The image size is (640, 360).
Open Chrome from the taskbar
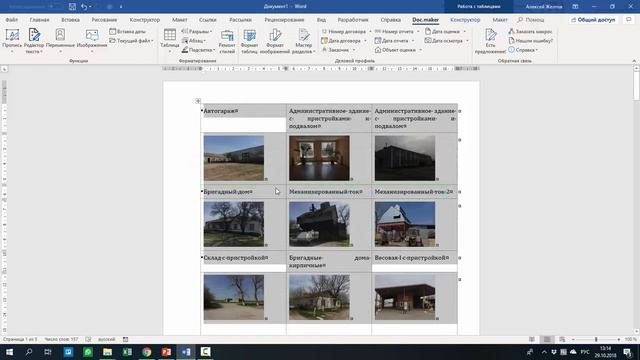147,352
